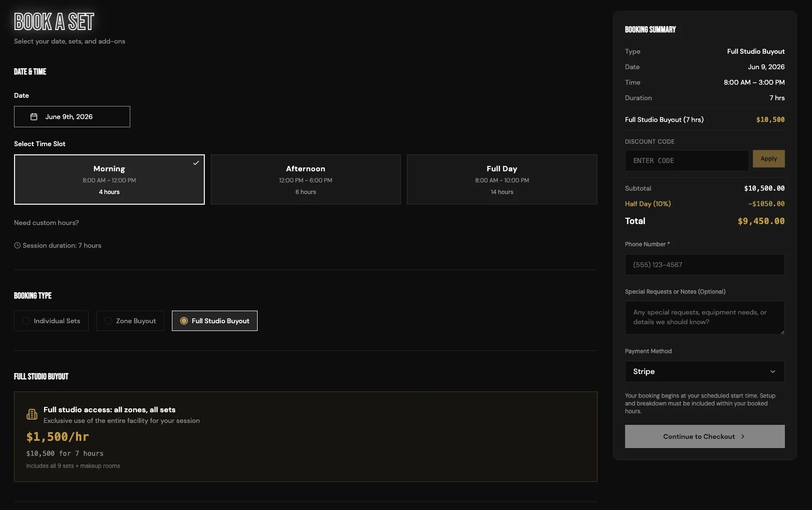812x510 pixels.
Task: Click the Phone Number input field
Action: point(705,265)
